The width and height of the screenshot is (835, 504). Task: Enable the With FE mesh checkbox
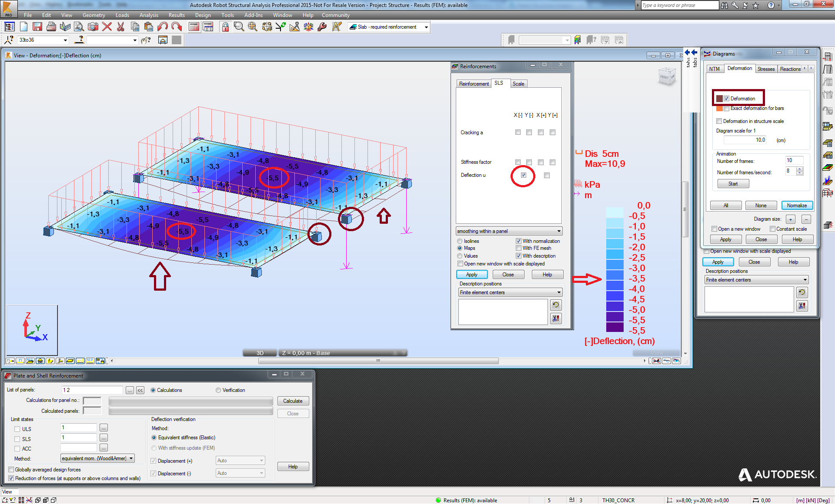tap(518, 248)
